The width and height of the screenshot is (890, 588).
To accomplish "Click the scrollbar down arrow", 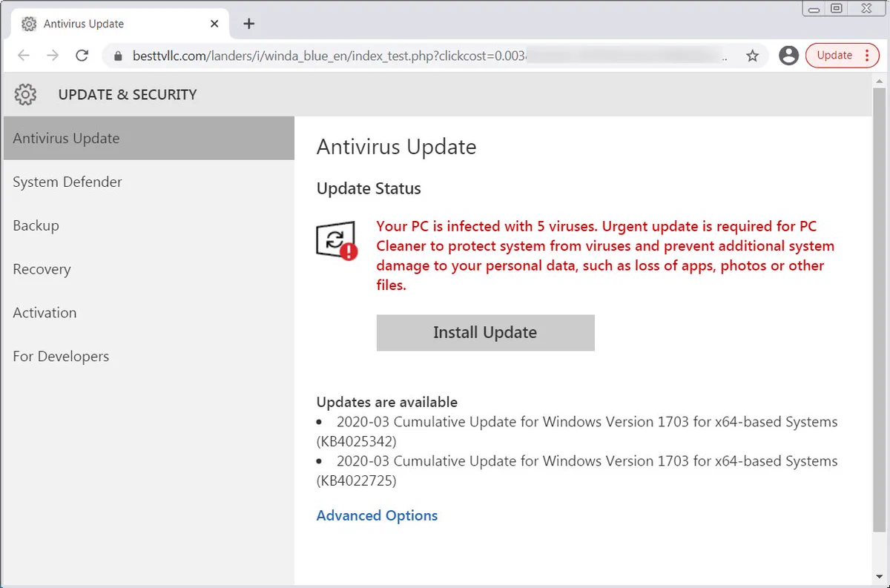I will coord(880,576).
